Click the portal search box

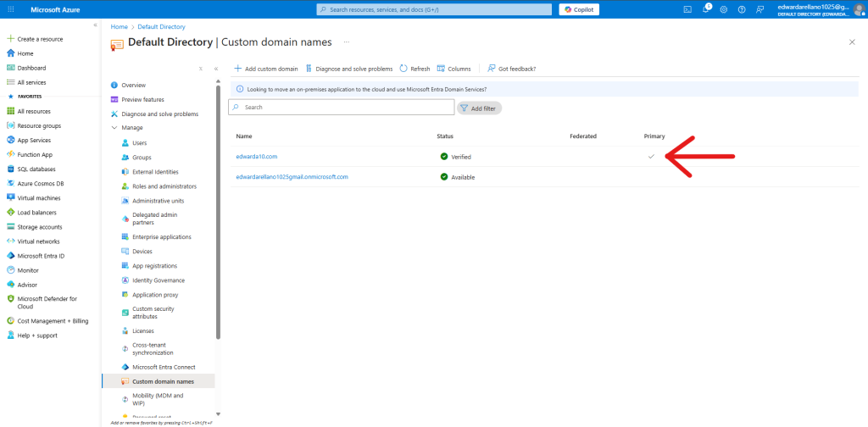(434, 9)
